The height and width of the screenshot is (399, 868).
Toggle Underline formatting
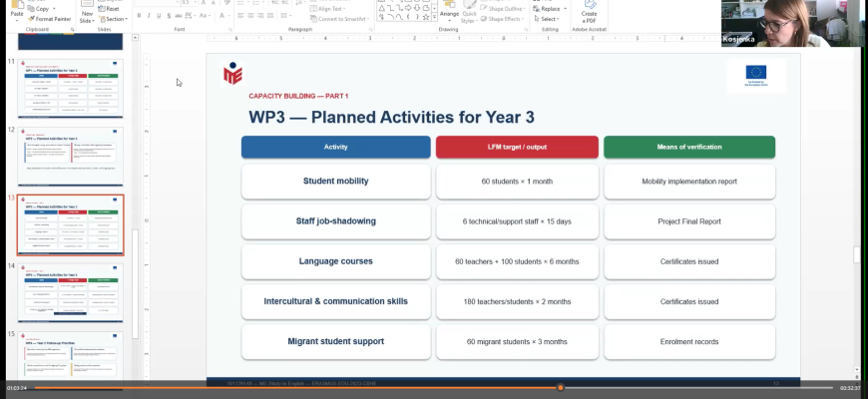(159, 16)
